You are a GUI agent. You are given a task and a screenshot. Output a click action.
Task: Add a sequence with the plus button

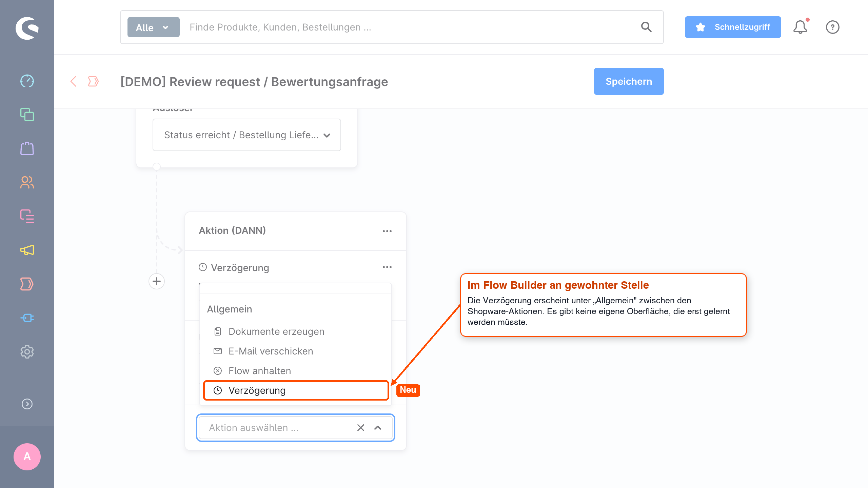click(157, 281)
